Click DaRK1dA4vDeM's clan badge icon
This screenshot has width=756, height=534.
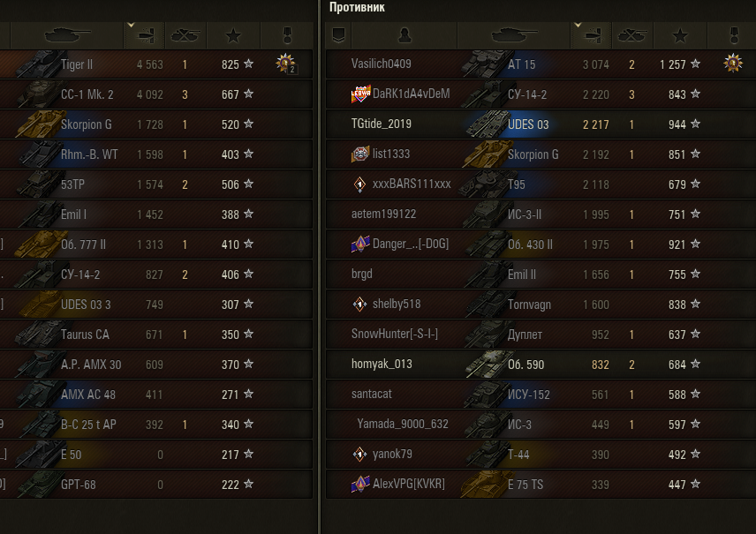pyautogui.click(x=360, y=94)
